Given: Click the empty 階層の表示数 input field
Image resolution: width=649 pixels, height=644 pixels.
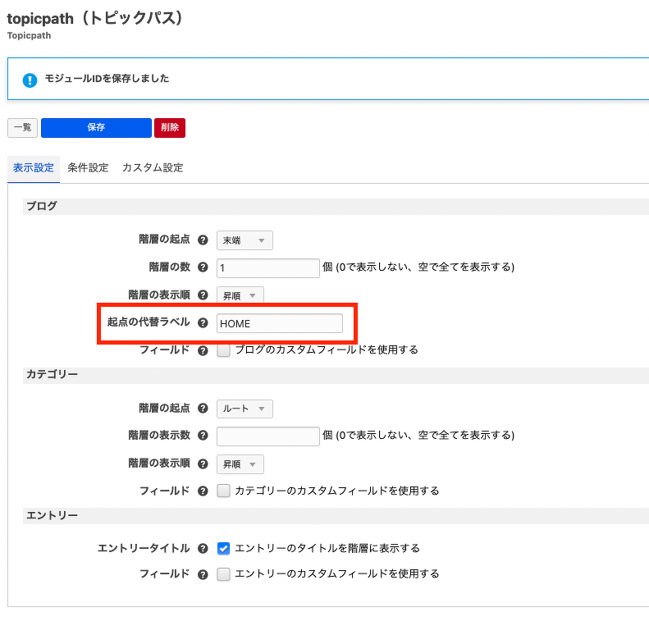Looking at the screenshot, I should 267,436.
